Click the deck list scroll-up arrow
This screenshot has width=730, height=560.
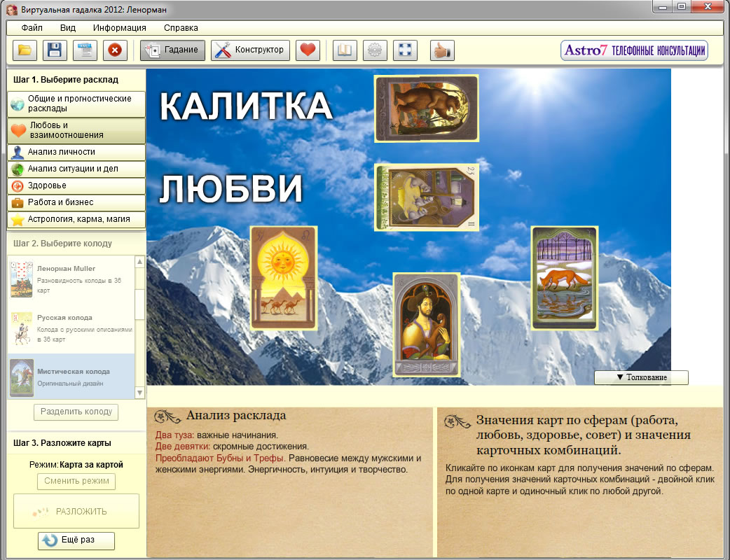pyautogui.click(x=139, y=262)
